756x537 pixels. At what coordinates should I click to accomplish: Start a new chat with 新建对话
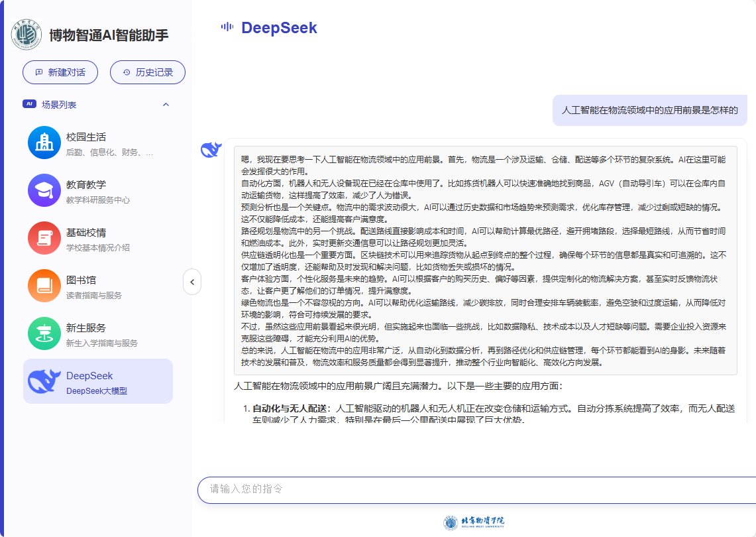(60, 72)
